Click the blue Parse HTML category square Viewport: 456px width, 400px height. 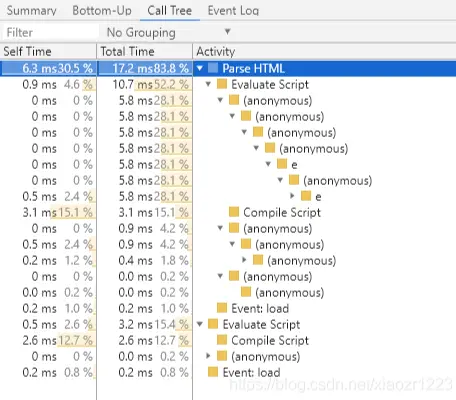pos(213,68)
